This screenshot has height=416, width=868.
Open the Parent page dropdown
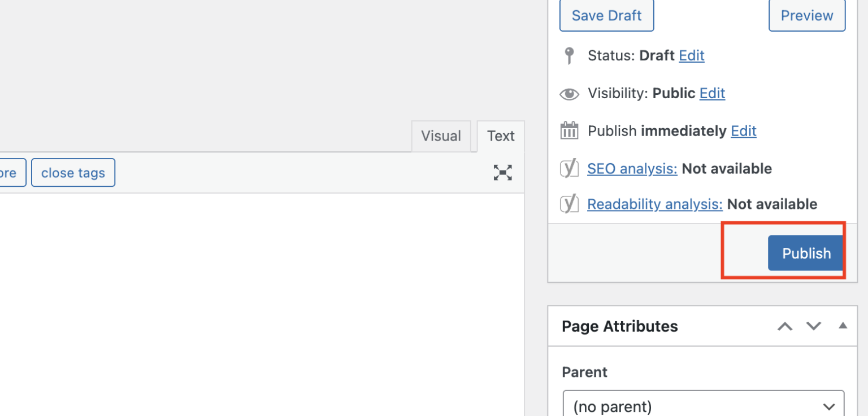704,406
